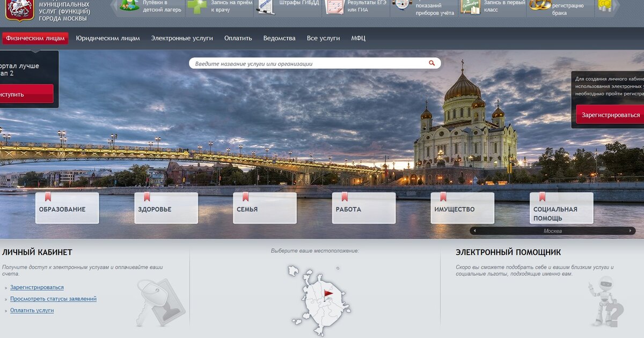Click the carousel bar labeled Москва
Viewport: 644px width, 338px height.
click(x=552, y=231)
